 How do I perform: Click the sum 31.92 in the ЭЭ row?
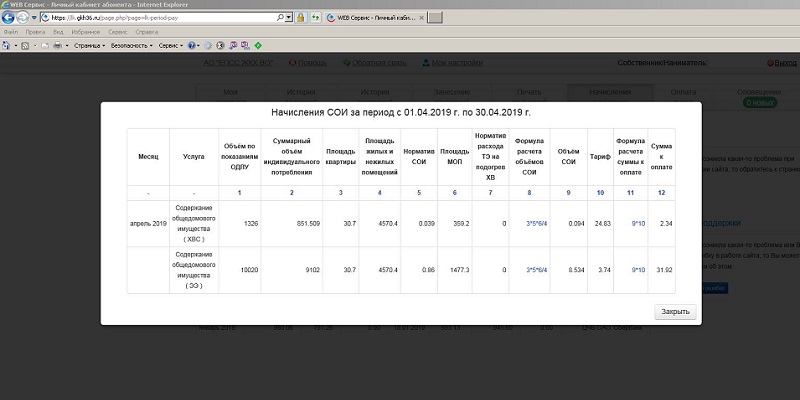(665, 270)
